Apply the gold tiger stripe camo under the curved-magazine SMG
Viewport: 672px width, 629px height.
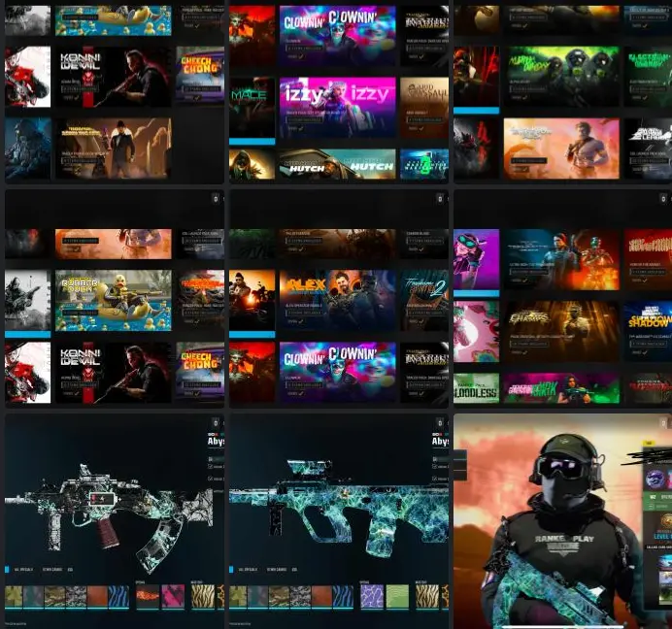tap(203, 596)
